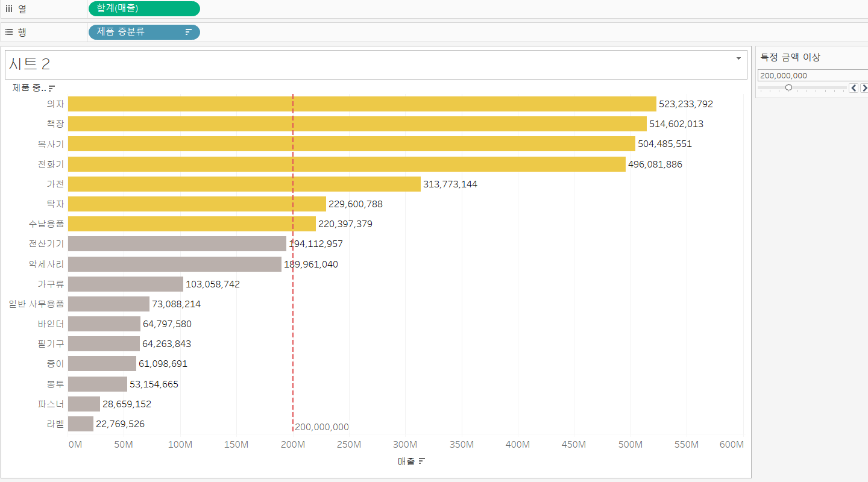
Task: Click the 200,000,000 parameter input field
Action: tap(813, 75)
